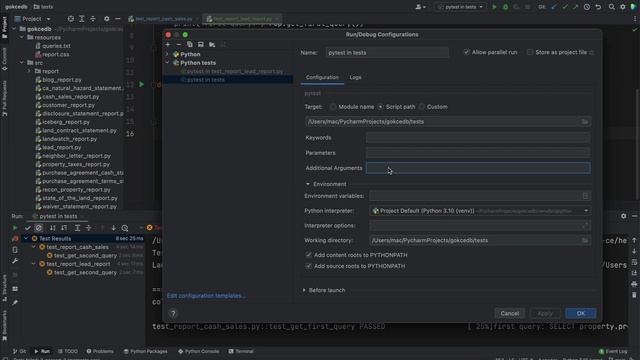Viewport: 640px width, 360px height.
Task: Toggle Add source roots to PYTHONPATH
Action: (309, 266)
